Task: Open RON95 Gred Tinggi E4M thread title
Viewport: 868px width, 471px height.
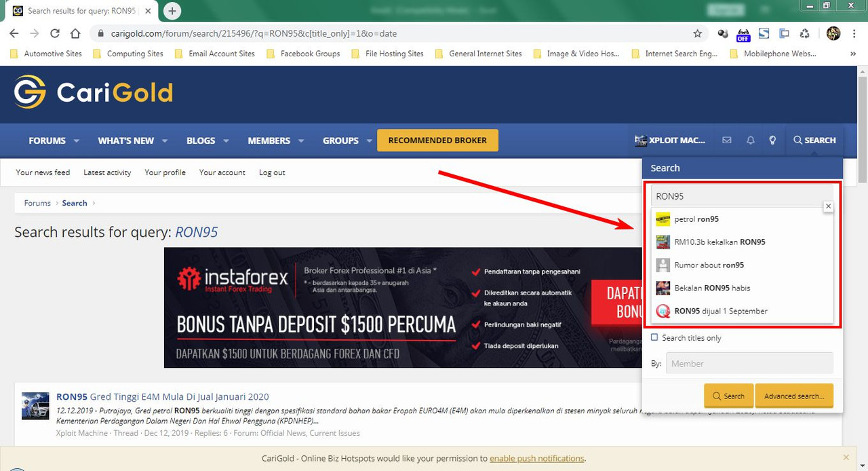Action: (x=163, y=396)
